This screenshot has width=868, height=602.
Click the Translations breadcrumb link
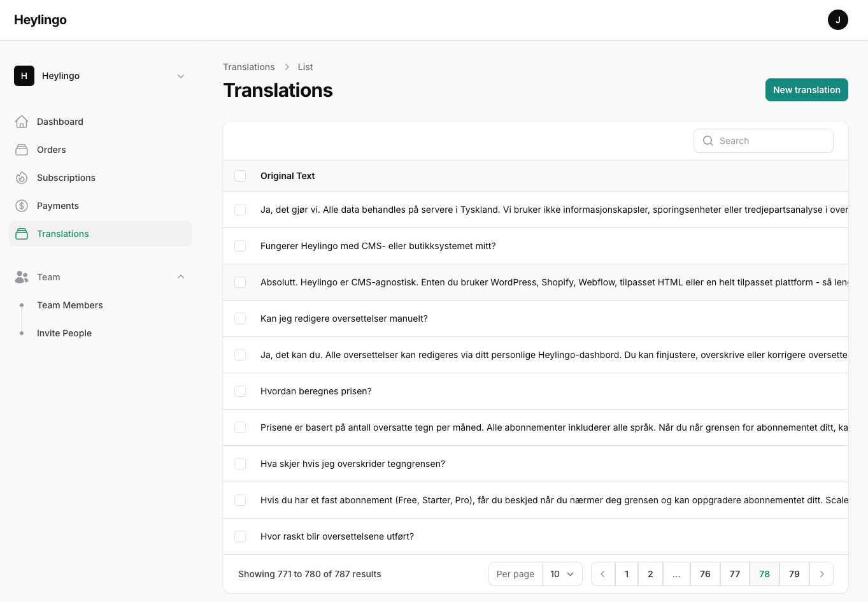tap(249, 67)
